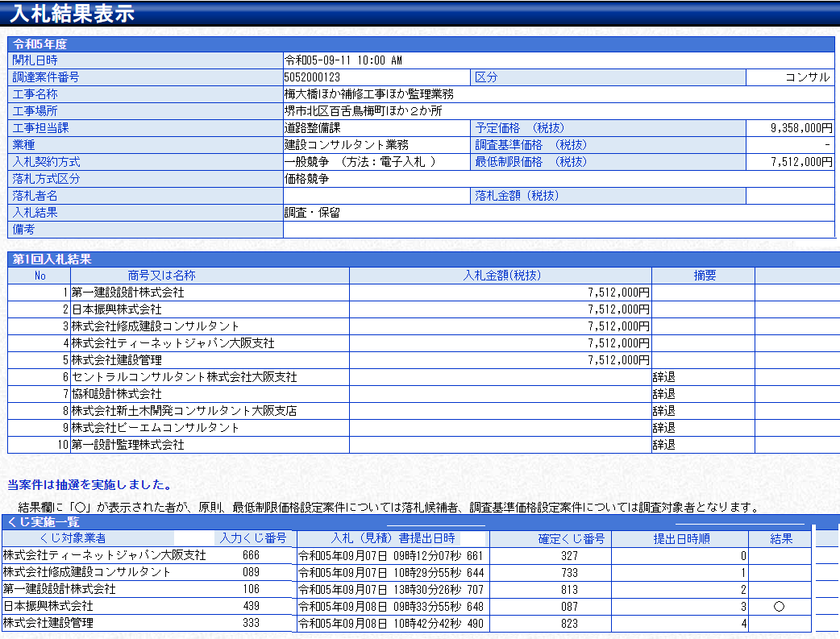Click the 商号又は名称 column header
This screenshot has width=840, height=639.
coord(161,276)
